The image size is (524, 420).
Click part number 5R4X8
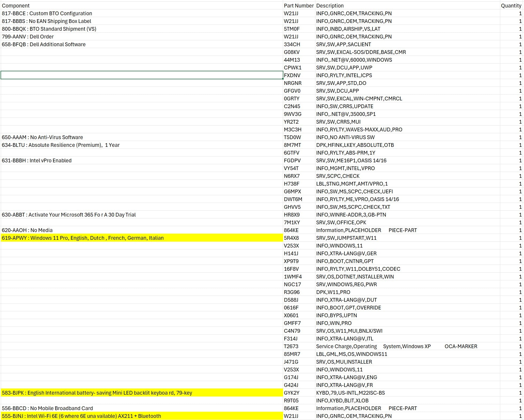coord(299,238)
